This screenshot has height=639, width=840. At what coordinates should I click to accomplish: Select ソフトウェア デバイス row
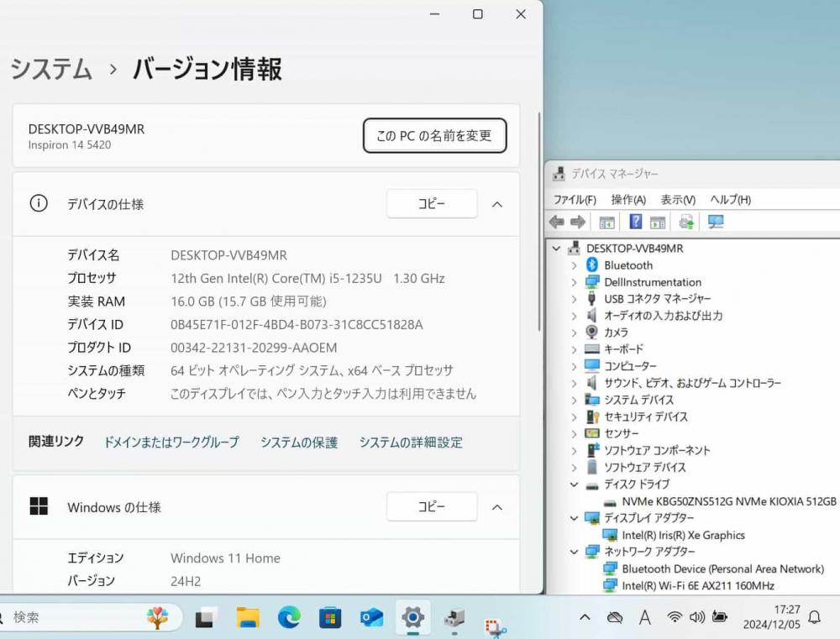[x=645, y=467]
